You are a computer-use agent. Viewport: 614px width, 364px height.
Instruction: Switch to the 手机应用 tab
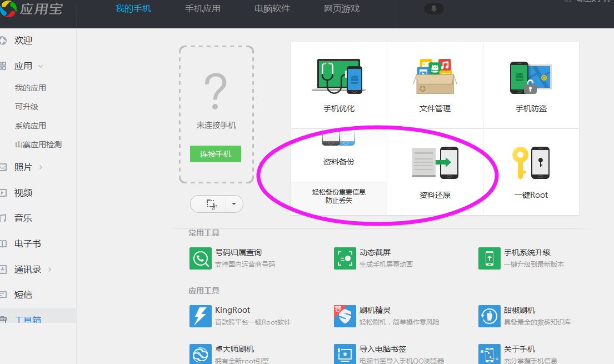[203, 9]
